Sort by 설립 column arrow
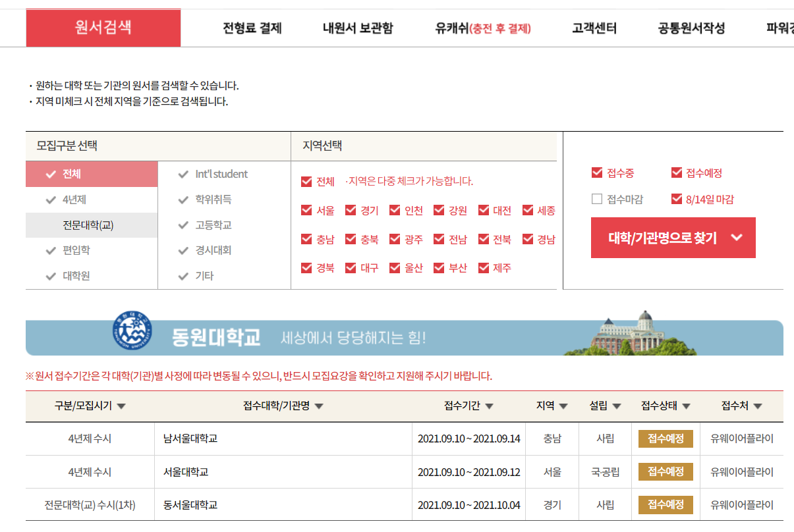Screen dimensions: 794x532 [617, 406]
